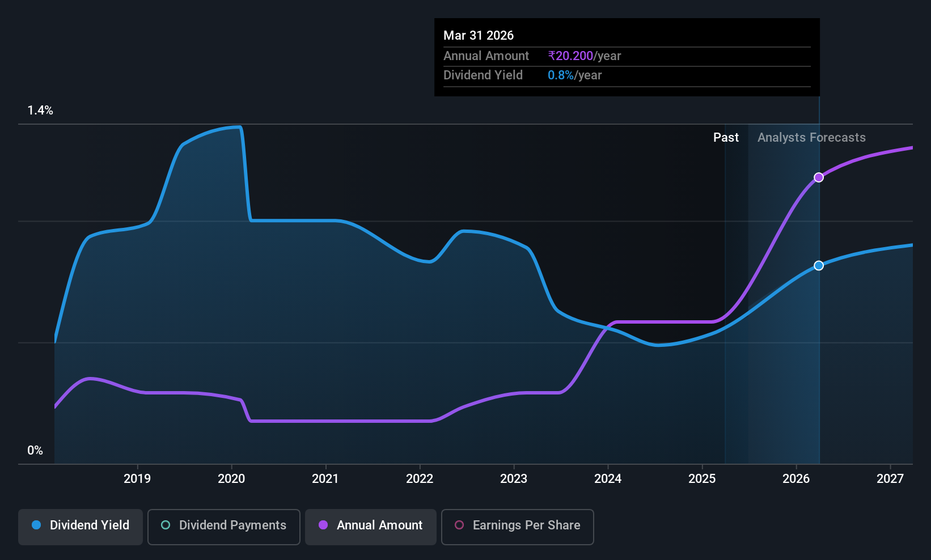Select the purple data point marker for Mar 2026
Screen dimensions: 931x560
pyautogui.click(x=819, y=177)
